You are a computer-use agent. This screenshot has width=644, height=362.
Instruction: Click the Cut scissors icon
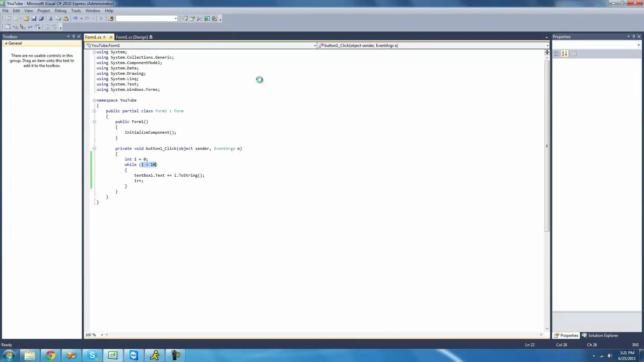point(51,19)
